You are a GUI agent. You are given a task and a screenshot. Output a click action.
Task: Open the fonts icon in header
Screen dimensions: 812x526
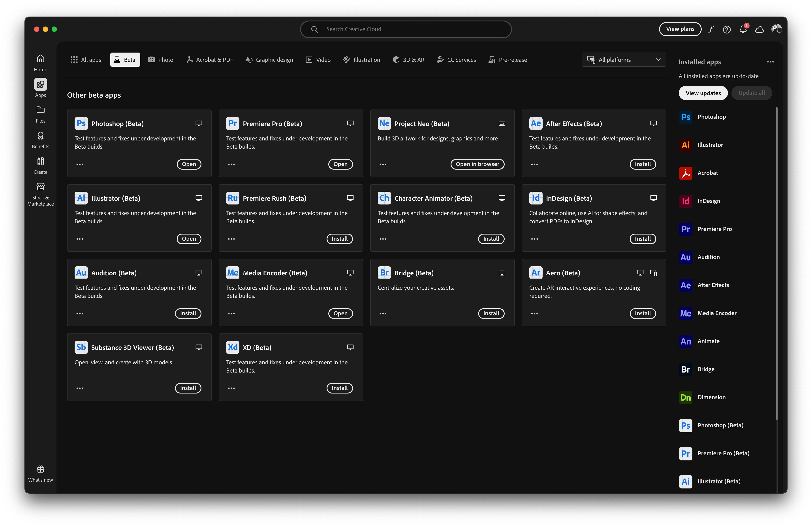tap(711, 29)
